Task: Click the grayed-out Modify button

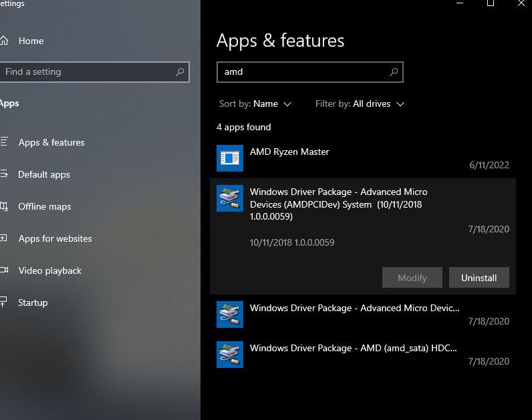Action: pos(412,278)
